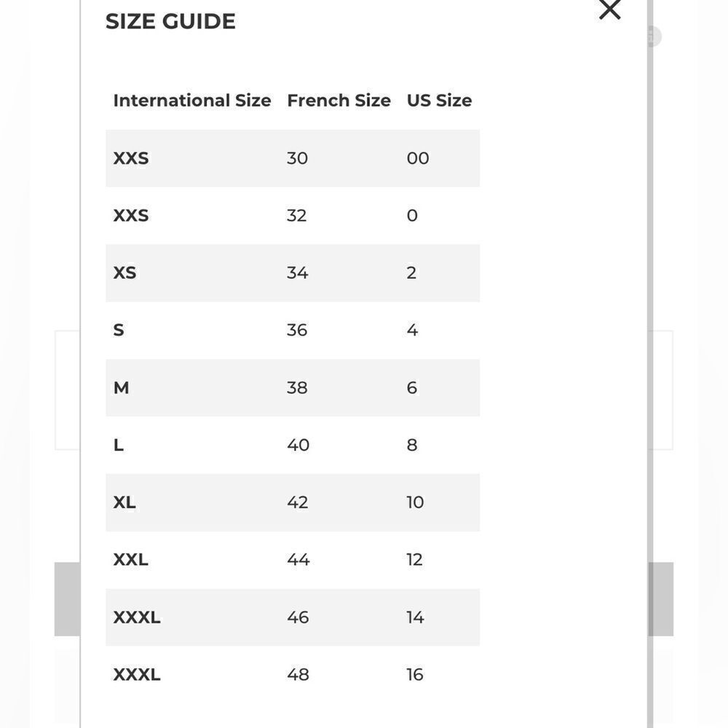The image size is (728, 728).
Task: Select the L international size label
Action: tap(118, 445)
